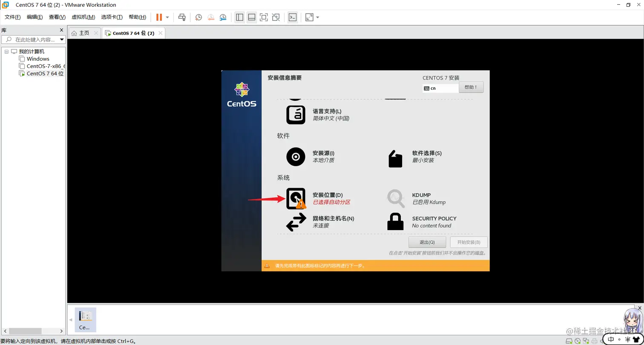Open the library search filter dropdown arrow
This screenshot has width=644, height=345.
coord(62,40)
